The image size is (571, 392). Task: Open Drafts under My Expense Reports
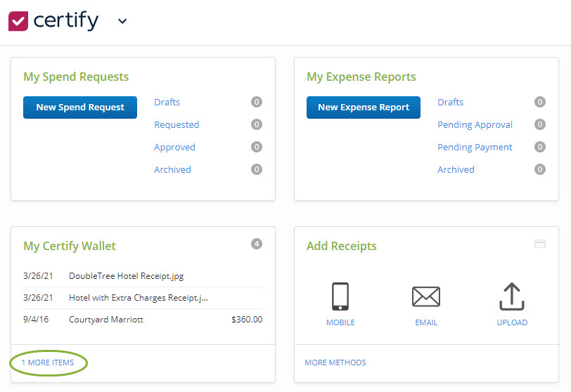[450, 102]
